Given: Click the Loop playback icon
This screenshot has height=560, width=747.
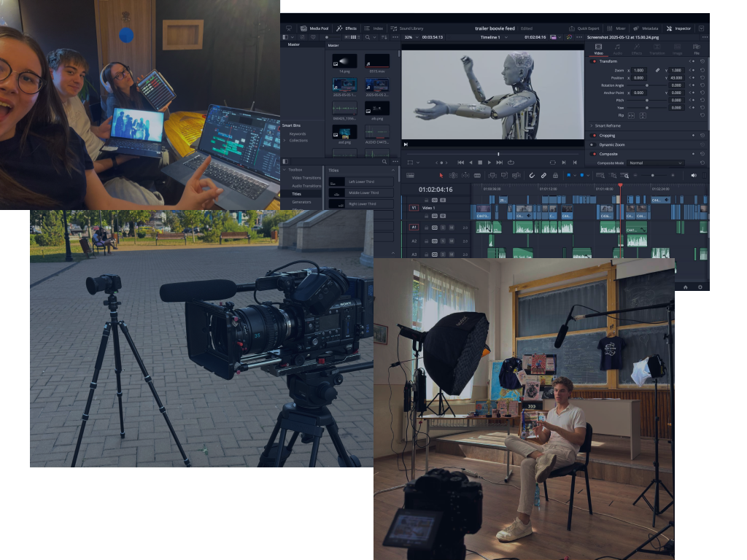Looking at the screenshot, I should [x=511, y=163].
